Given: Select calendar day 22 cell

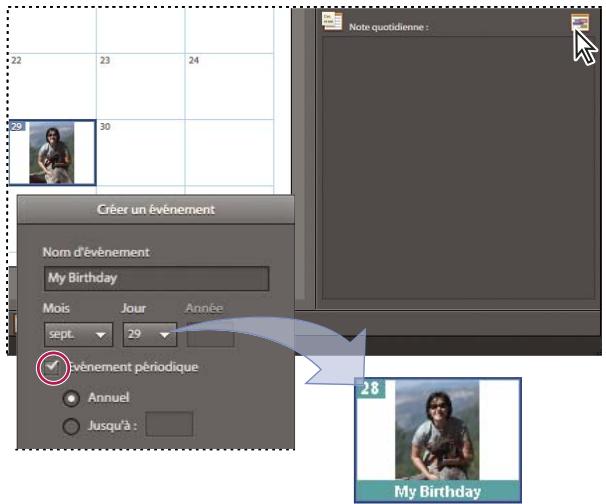Looking at the screenshot, I should point(52,86).
